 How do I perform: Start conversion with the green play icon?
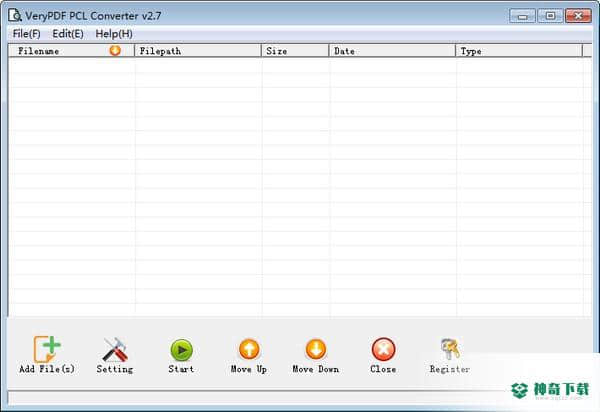(x=181, y=350)
